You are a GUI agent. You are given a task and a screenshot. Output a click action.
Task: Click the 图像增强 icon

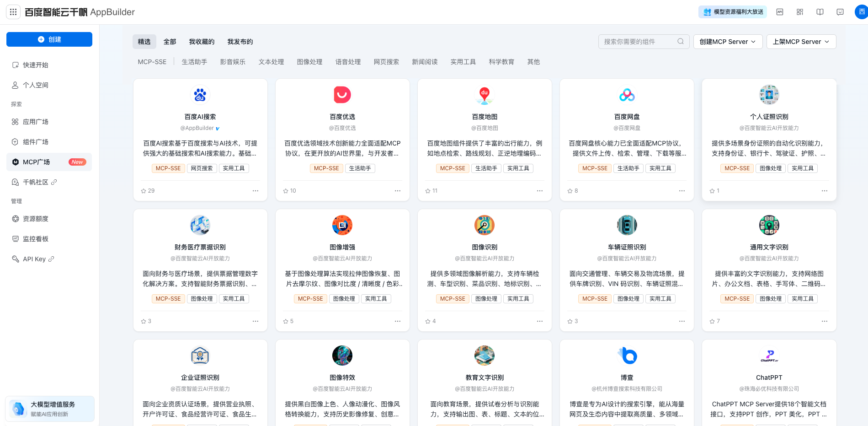pos(342,225)
